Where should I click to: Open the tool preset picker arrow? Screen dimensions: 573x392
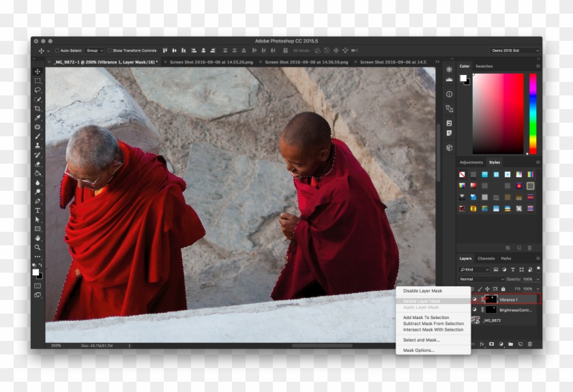point(48,50)
